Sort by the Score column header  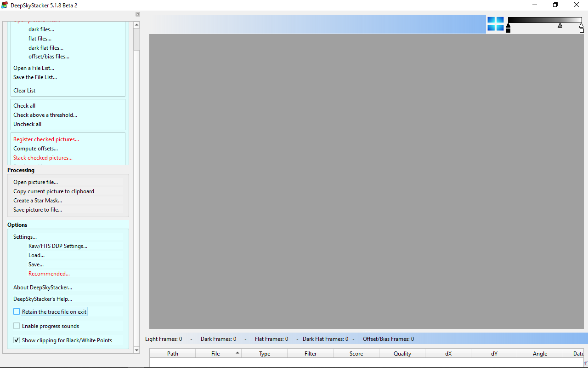coord(356,353)
